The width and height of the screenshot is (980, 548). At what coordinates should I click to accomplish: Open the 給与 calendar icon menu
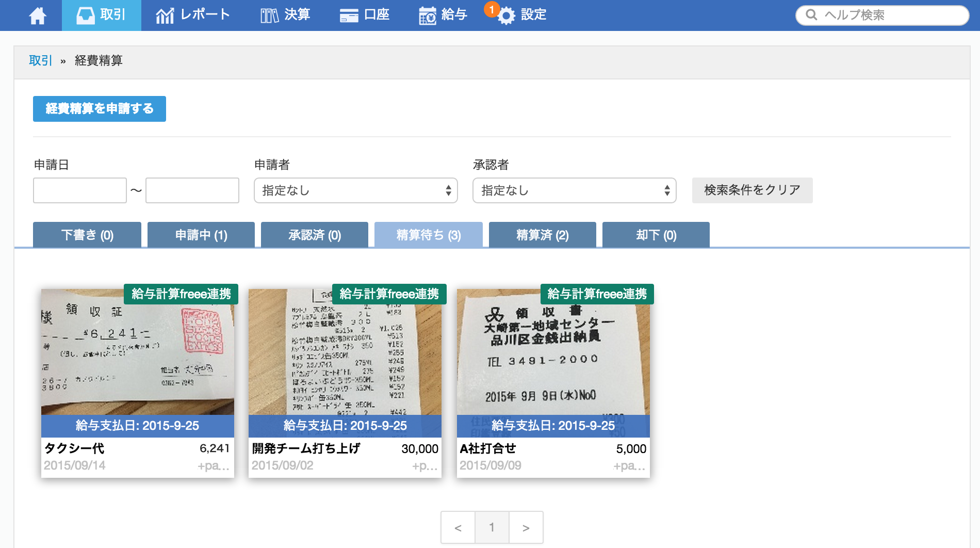[x=427, y=15]
